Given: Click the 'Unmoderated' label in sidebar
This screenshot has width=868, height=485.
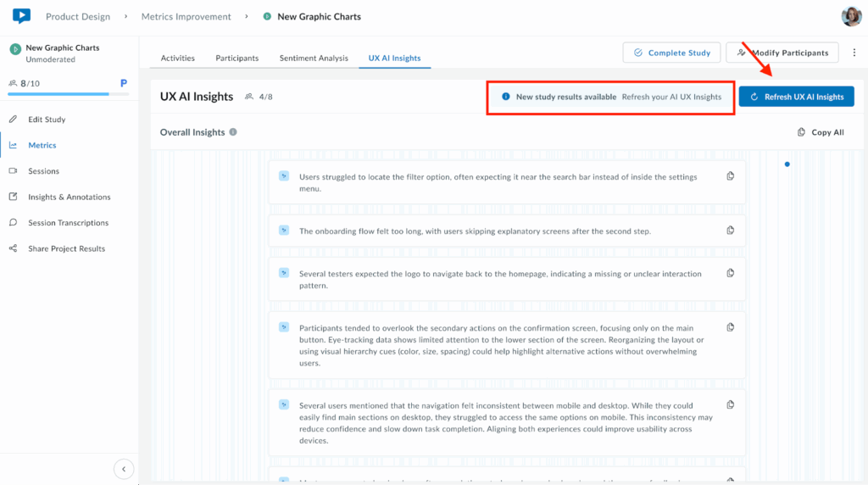Looking at the screenshot, I should pos(50,59).
